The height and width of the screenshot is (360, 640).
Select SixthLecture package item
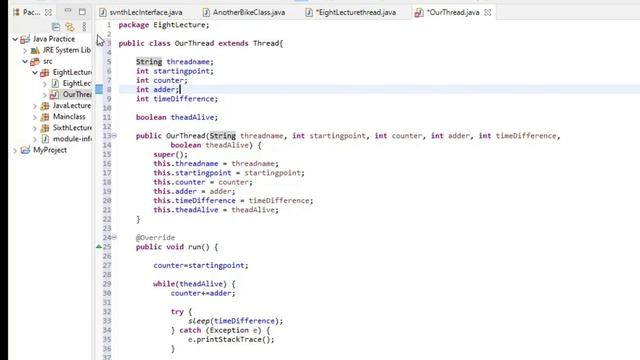tap(72, 127)
